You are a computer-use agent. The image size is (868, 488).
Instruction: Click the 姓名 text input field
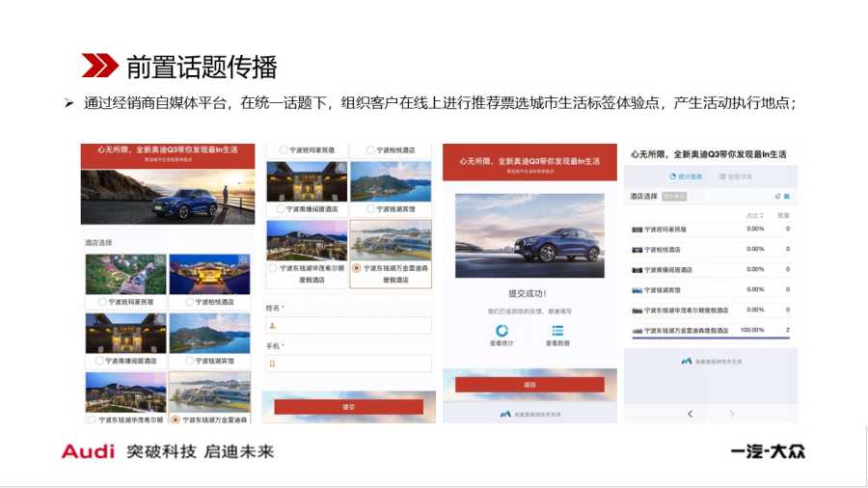(349, 325)
